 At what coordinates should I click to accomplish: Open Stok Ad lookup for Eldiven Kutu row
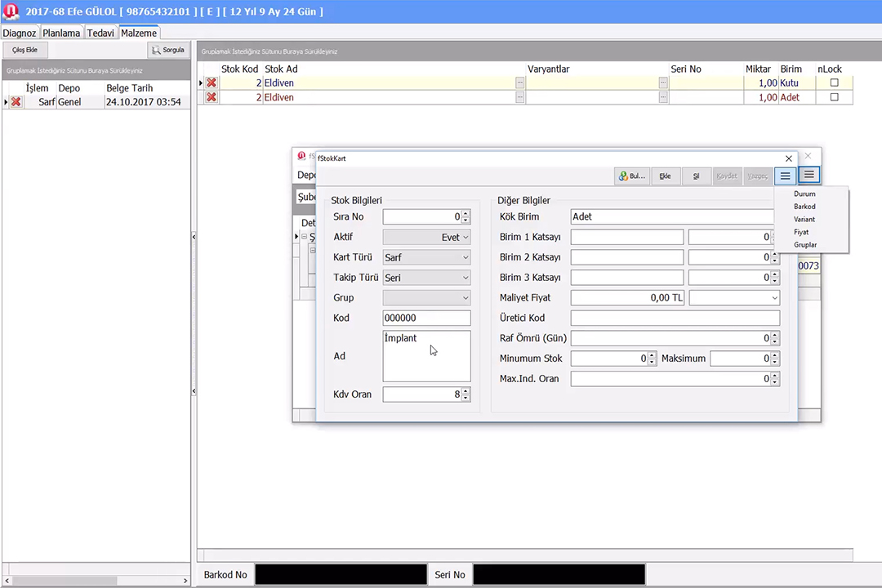tap(519, 82)
